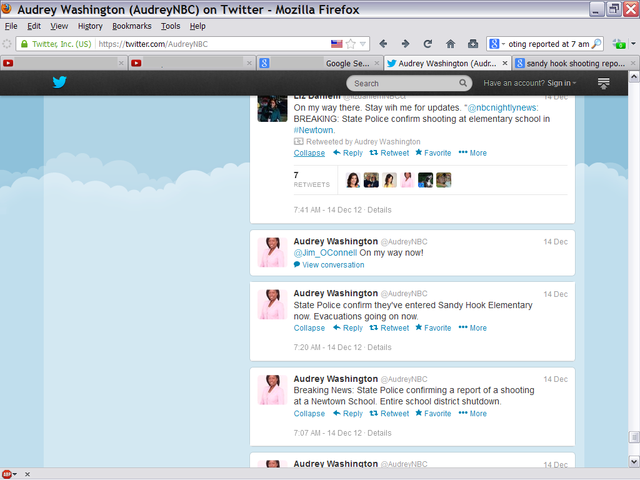Screen dimensions: 640x480
Task: Go back with the browser back arrow
Action: coord(383,44)
